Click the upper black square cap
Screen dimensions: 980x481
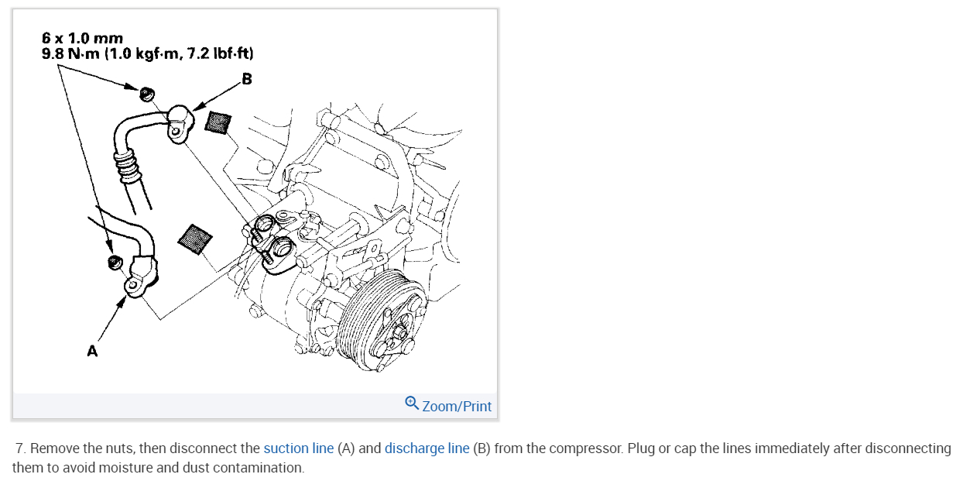pos(218,122)
